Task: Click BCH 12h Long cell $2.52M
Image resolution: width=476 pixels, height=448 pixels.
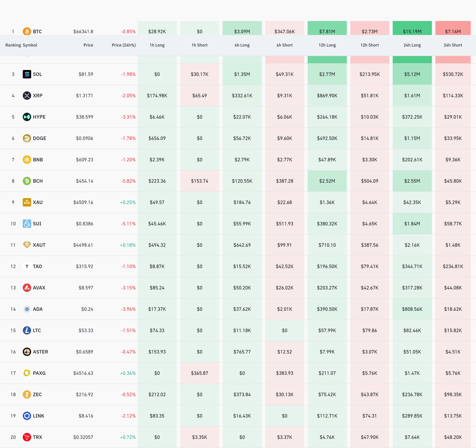Action: pos(327,181)
